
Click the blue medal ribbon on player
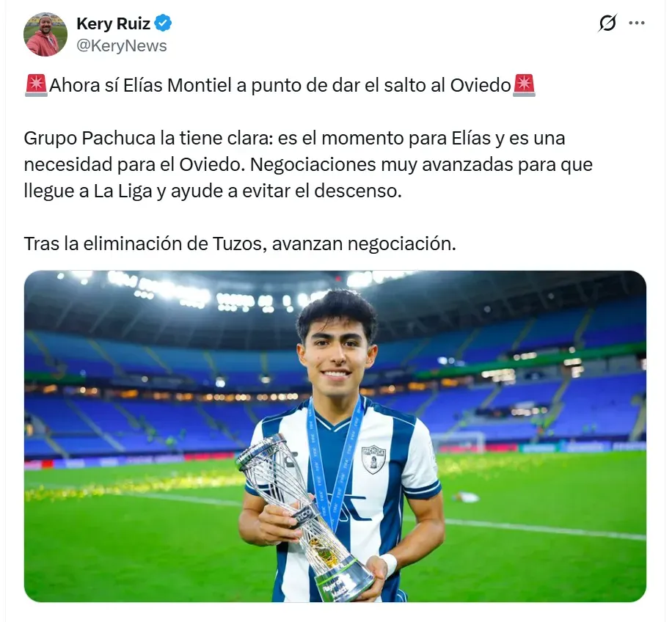pyautogui.click(x=335, y=463)
